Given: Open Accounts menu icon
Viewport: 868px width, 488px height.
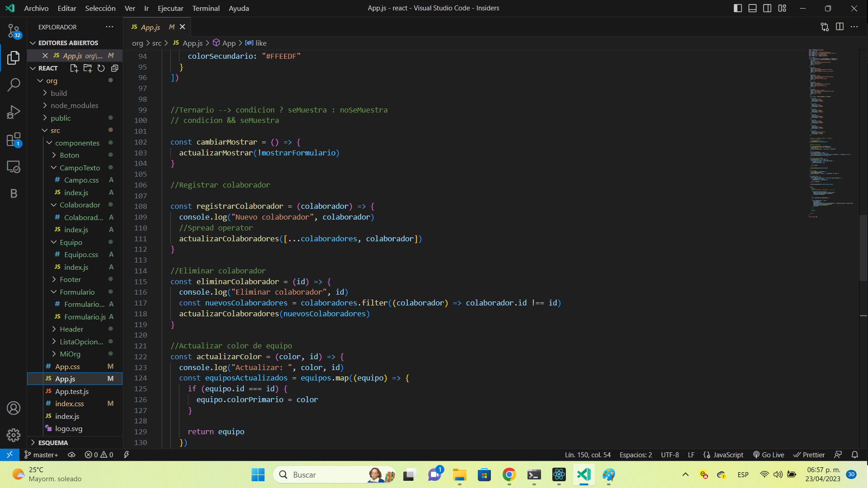Looking at the screenshot, I should [14, 408].
